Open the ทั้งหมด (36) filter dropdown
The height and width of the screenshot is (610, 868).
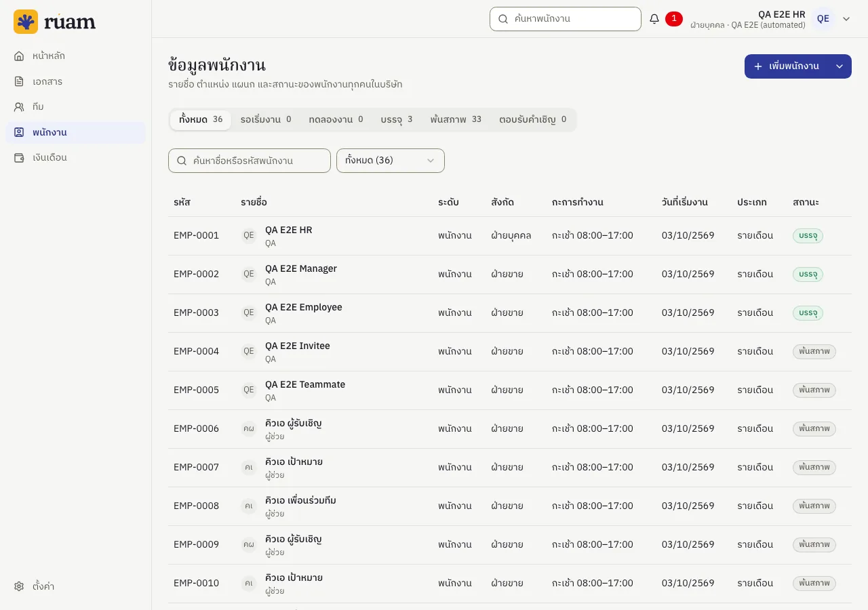click(391, 161)
